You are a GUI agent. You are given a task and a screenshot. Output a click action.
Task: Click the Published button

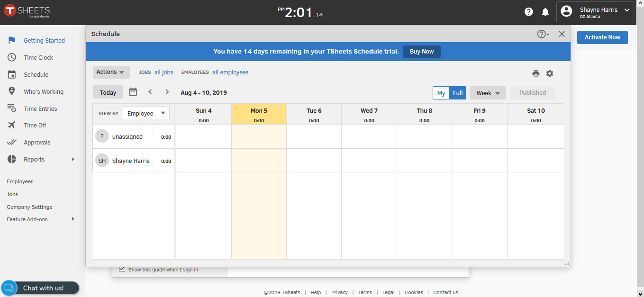pyautogui.click(x=533, y=93)
